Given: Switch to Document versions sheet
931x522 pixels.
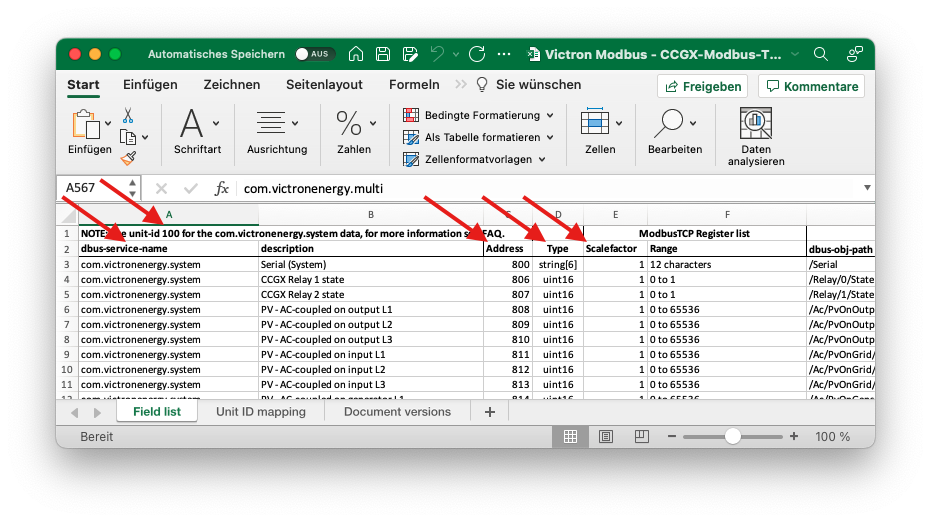Looking at the screenshot, I should pyautogui.click(x=397, y=412).
